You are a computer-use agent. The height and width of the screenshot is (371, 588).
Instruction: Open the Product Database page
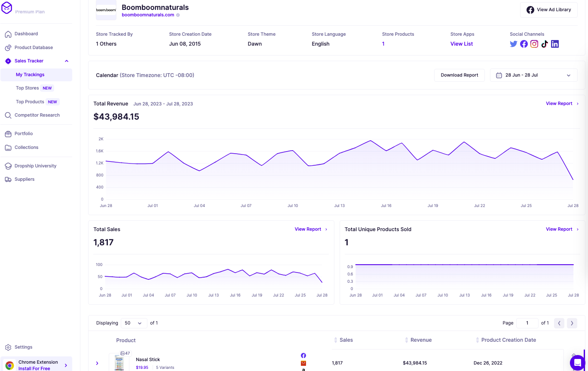click(x=34, y=47)
